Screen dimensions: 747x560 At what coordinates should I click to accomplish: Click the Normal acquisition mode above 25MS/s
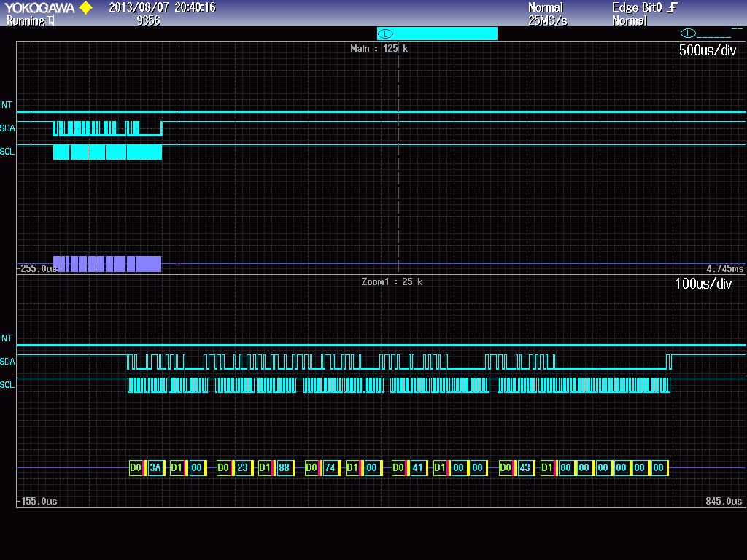[546, 7]
